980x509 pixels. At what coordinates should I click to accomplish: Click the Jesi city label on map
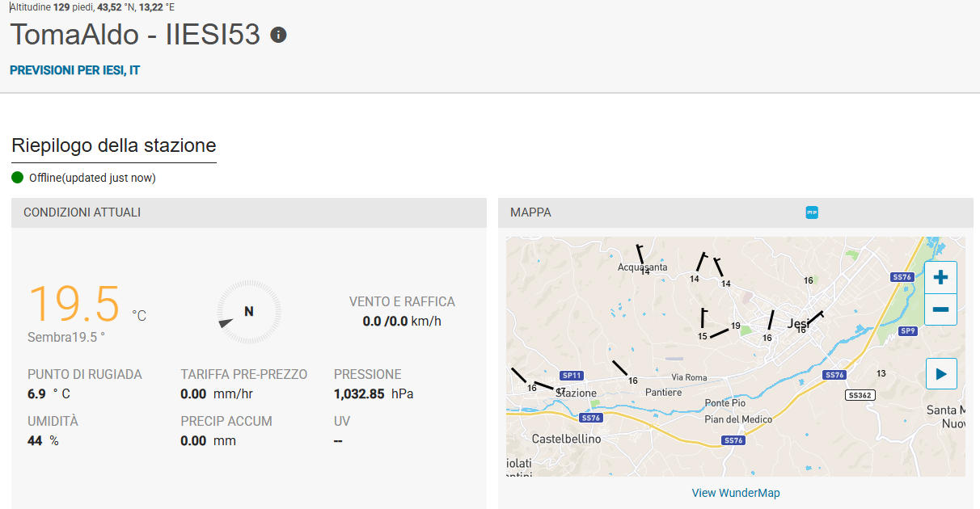[798, 323]
